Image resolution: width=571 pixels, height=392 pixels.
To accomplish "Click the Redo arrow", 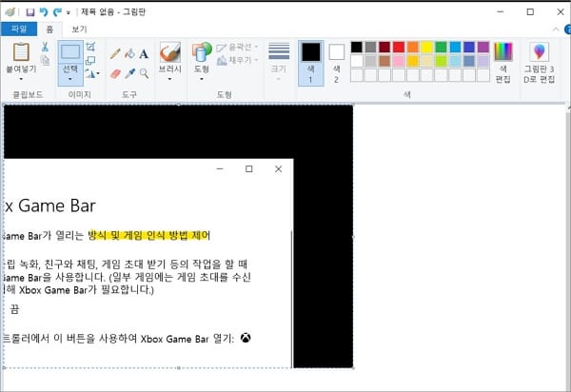I will click(57, 12).
